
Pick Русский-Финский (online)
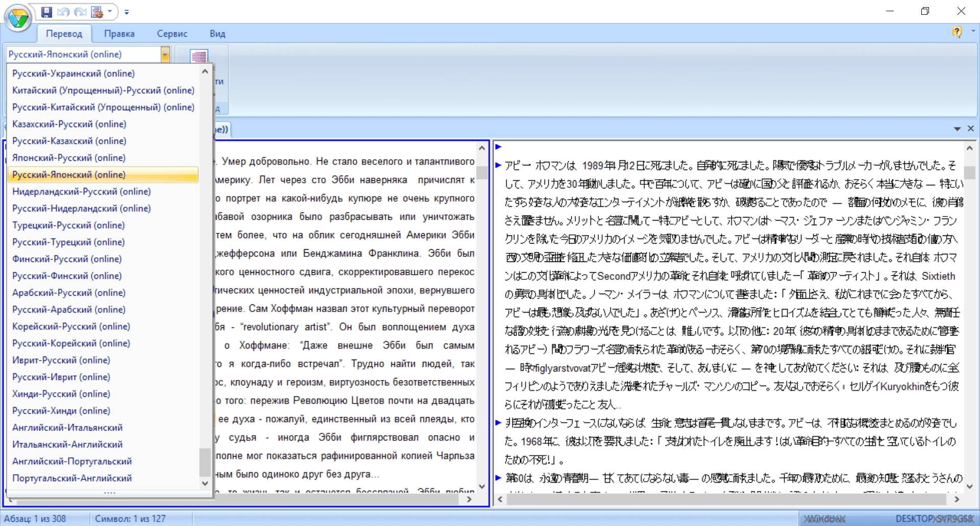tap(103, 276)
